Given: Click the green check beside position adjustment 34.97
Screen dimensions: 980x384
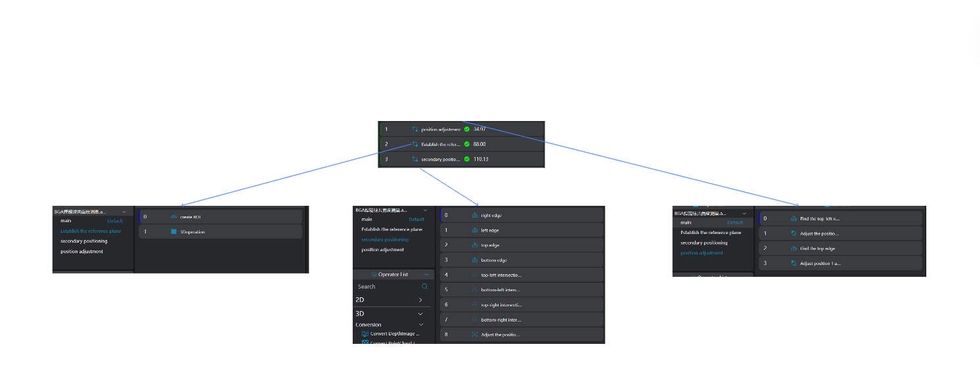Looking at the screenshot, I should [x=466, y=129].
